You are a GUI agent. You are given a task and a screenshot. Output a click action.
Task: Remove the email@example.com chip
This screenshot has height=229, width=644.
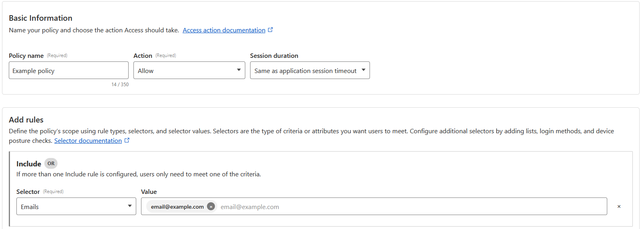(x=211, y=207)
